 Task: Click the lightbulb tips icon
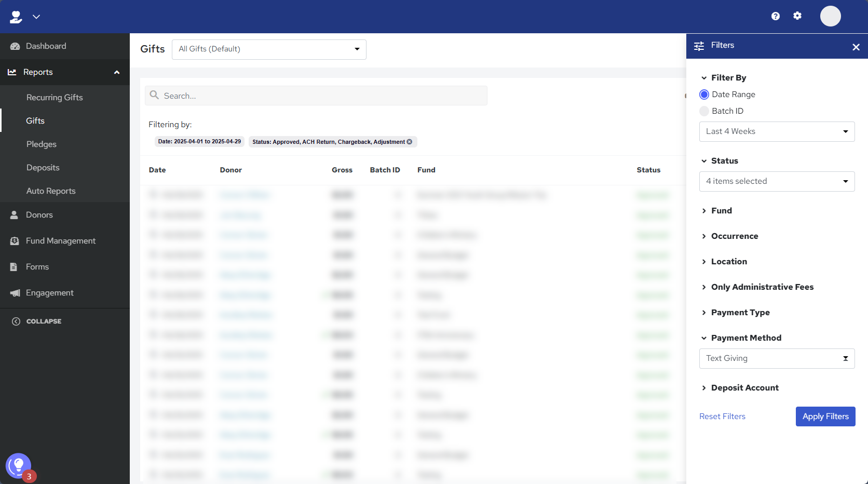[18, 466]
